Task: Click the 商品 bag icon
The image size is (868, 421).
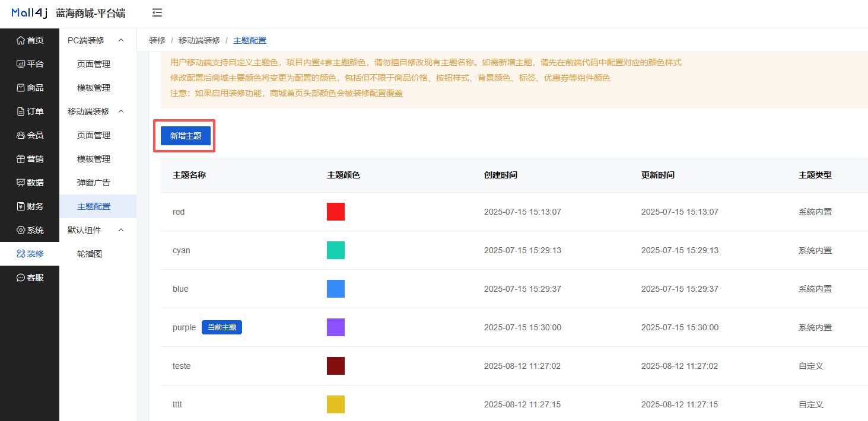Action: [21, 88]
